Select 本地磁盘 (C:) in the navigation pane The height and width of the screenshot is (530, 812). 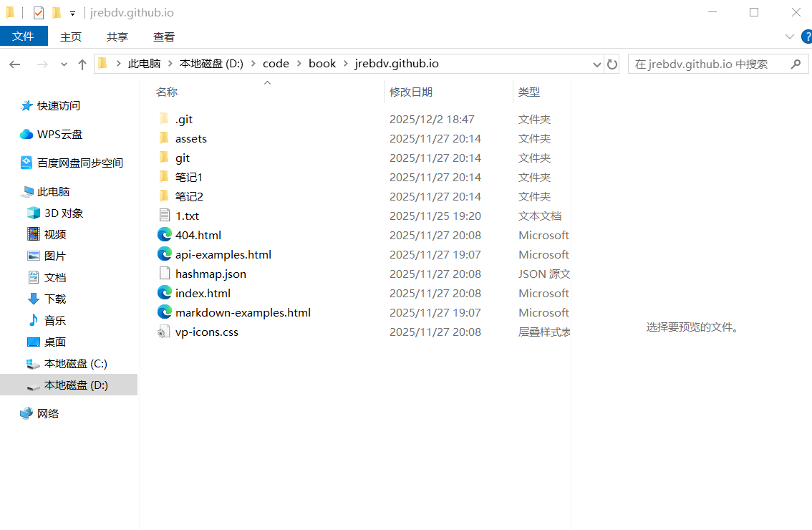(75, 363)
